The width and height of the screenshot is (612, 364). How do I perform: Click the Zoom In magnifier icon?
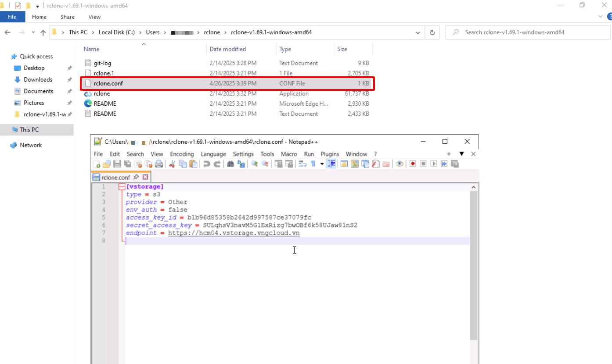pos(254,164)
